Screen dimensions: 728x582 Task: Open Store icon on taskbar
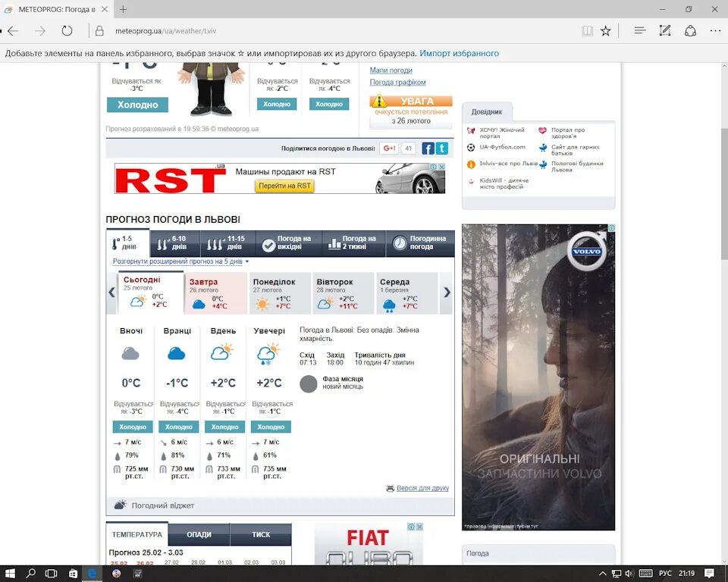click(73, 574)
